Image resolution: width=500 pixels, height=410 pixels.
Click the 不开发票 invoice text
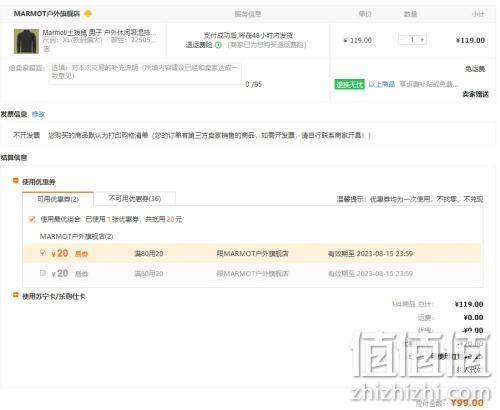coord(26,135)
